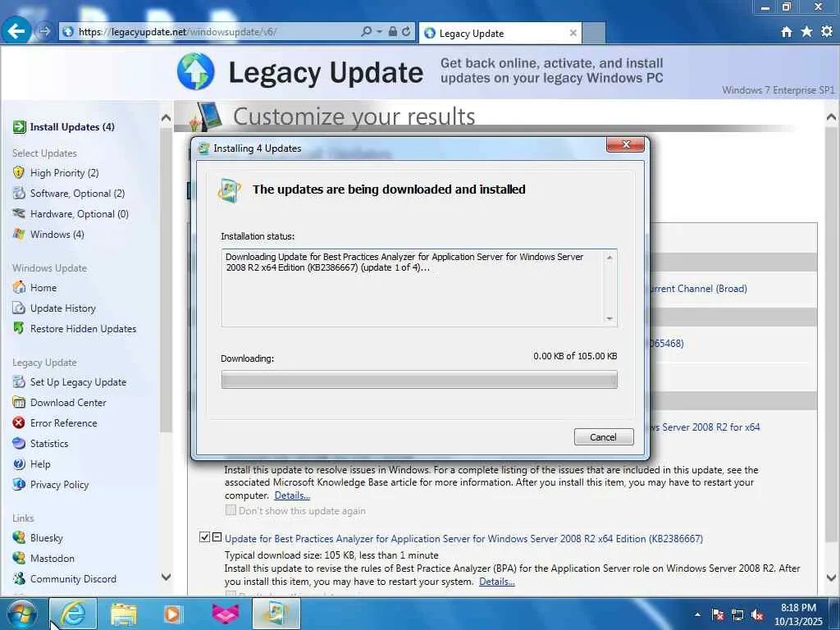The width and height of the screenshot is (840, 630).
Task: Open a new blank browser tab
Action: coord(594,33)
